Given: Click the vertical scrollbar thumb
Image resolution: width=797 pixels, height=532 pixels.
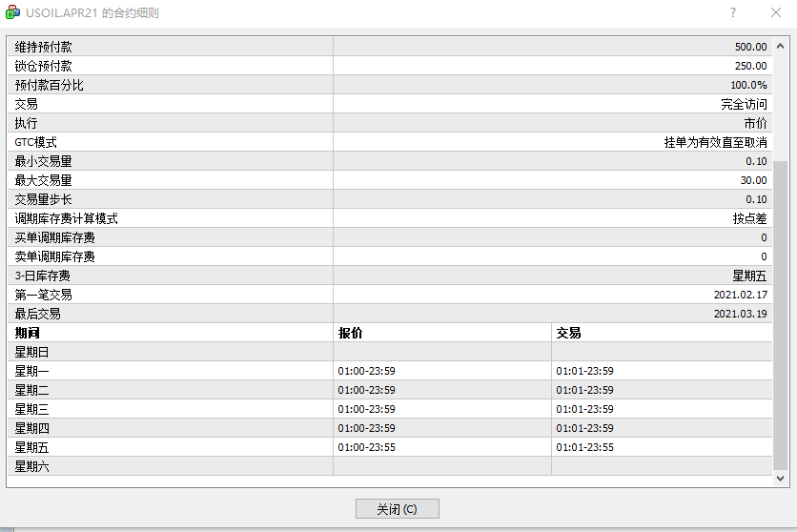Looking at the screenshot, I should point(781,315).
